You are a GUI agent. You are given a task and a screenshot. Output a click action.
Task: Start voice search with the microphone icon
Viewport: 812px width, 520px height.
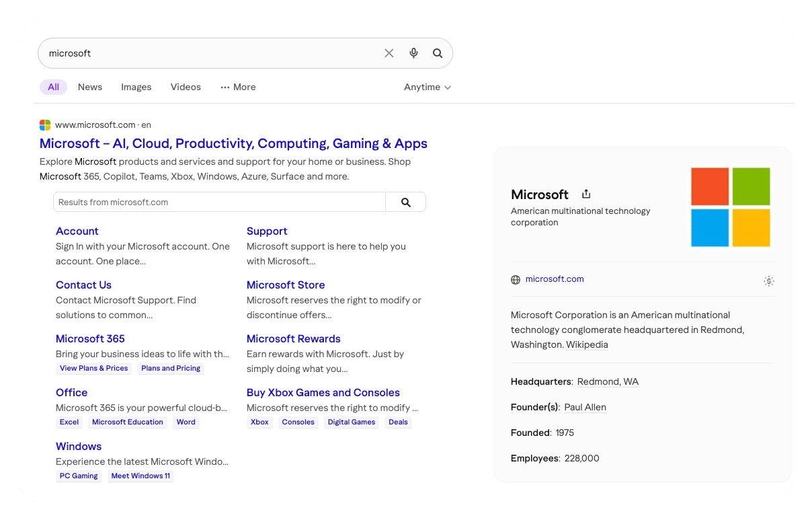coord(413,53)
